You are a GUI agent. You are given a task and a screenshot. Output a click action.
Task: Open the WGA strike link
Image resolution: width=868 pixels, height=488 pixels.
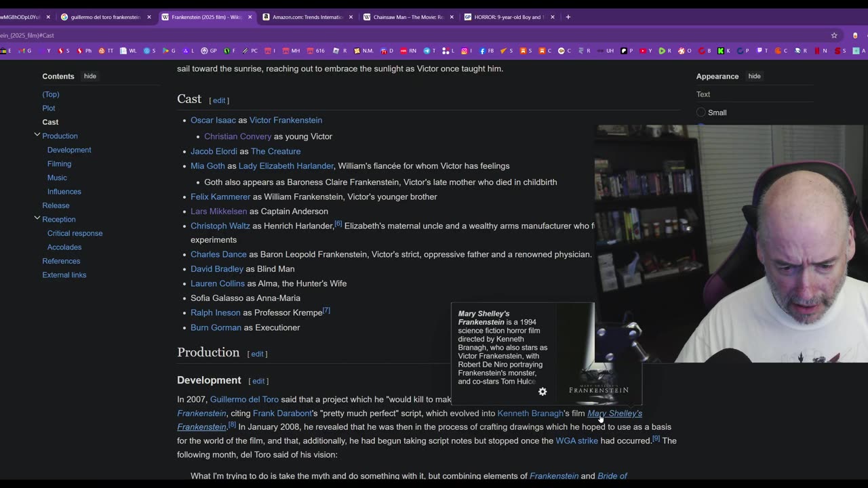click(x=576, y=441)
